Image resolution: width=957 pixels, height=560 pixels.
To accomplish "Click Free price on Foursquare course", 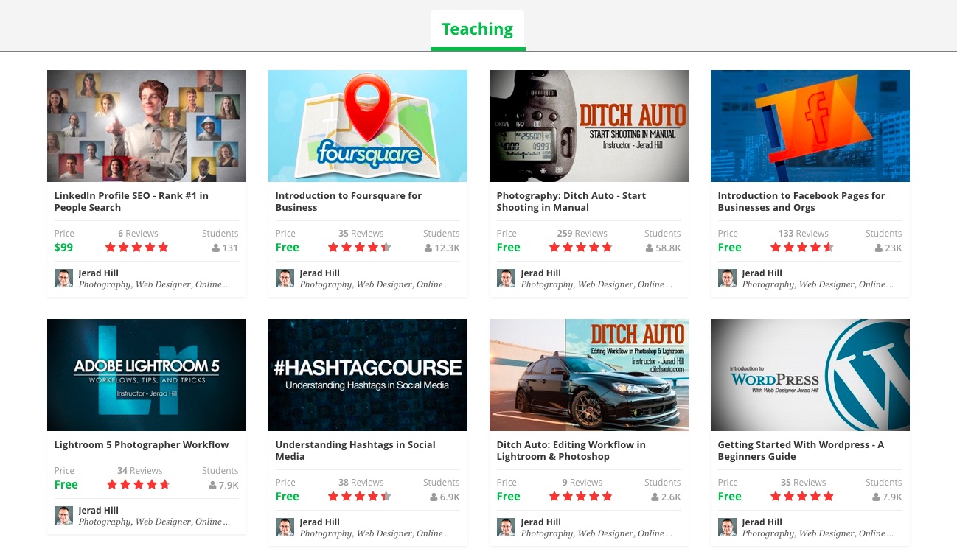I will (287, 248).
